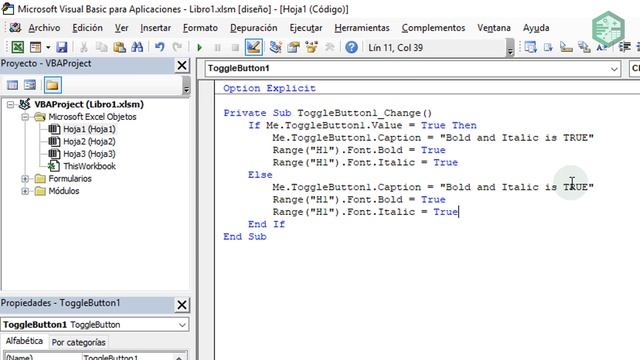Click the Private Sub ToggleButton1_Change() line
640x360 pixels.
pyautogui.click(x=327, y=113)
